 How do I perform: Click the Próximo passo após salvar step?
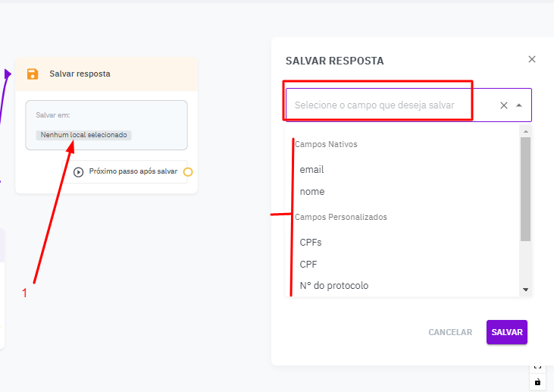125,172
